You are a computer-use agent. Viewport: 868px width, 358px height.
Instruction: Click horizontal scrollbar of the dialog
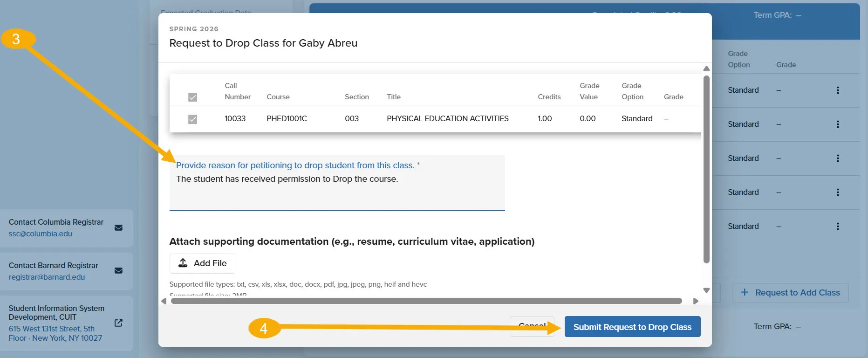click(x=426, y=301)
